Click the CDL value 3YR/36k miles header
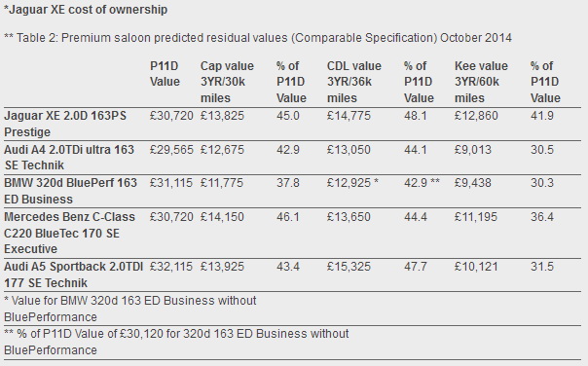Screen dimensions: 588x366 (x=354, y=82)
